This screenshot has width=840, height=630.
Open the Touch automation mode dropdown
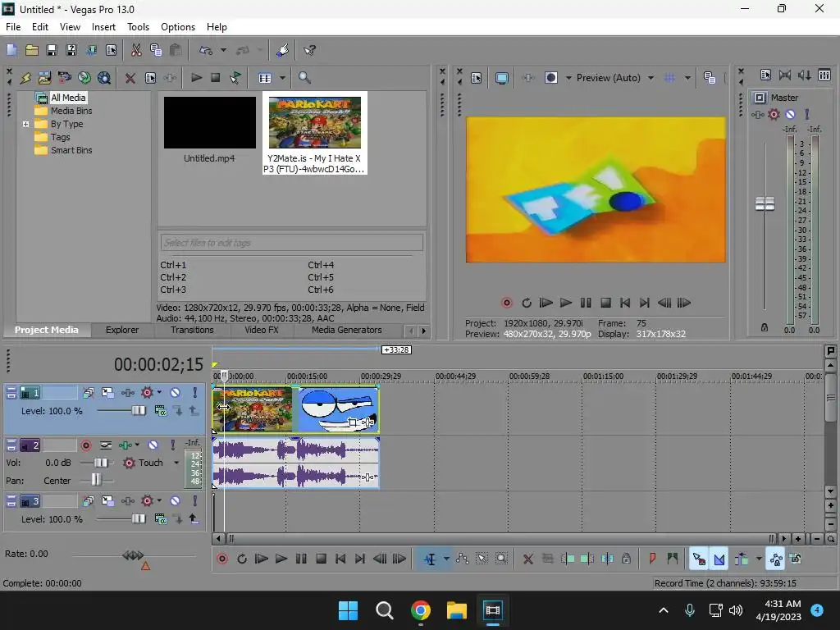(x=176, y=463)
